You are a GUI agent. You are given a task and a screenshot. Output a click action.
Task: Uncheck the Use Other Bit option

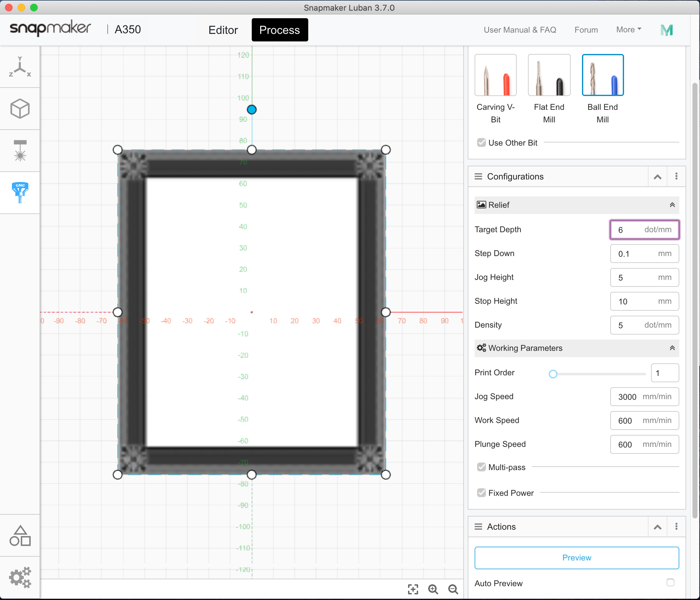coord(481,142)
